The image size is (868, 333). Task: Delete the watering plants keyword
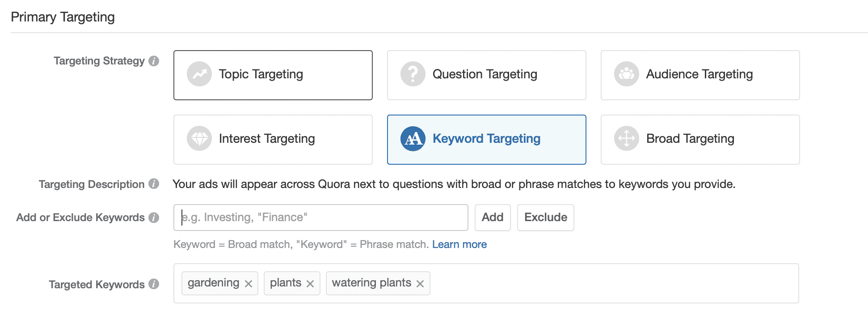(x=420, y=284)
